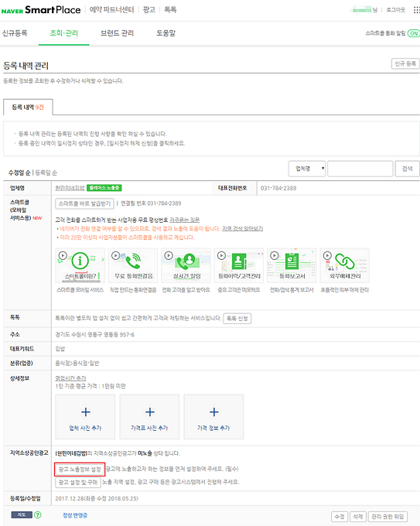Open the 자주묻는 질문 link
This screenshot has width=420, height=526.
coord(185,220)
